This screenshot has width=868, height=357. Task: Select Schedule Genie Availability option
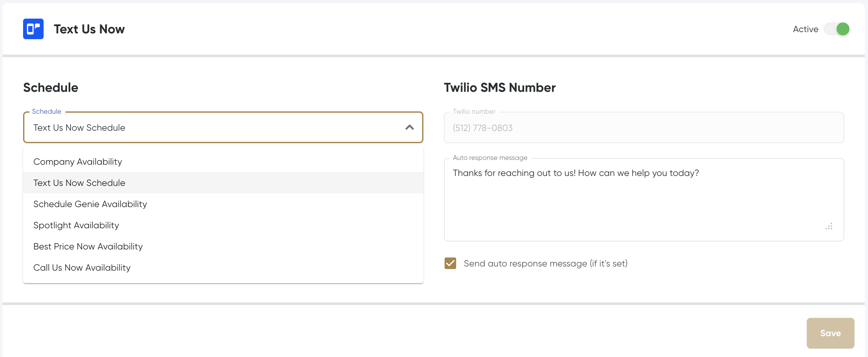90,204
